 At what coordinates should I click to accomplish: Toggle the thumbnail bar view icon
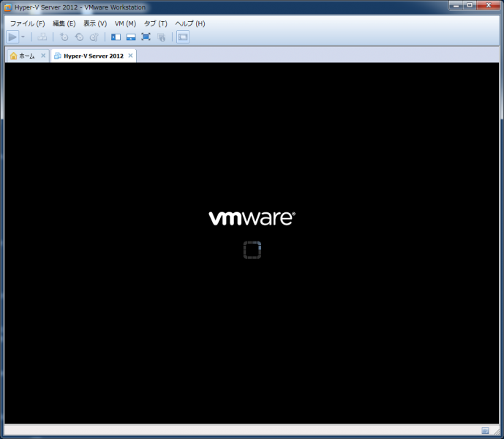[x=131, y=37]
